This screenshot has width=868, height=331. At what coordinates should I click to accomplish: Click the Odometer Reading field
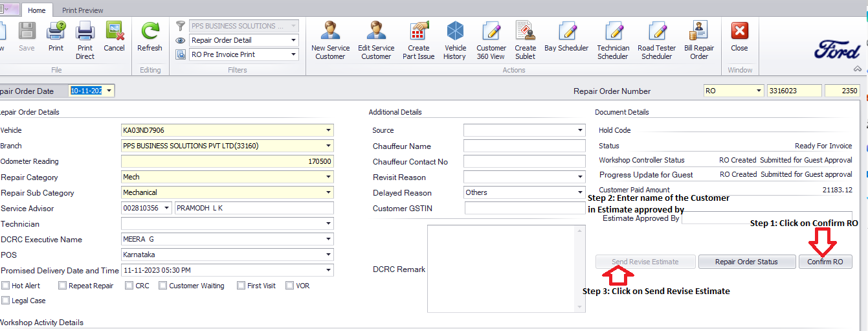click(x=227, y=161)
